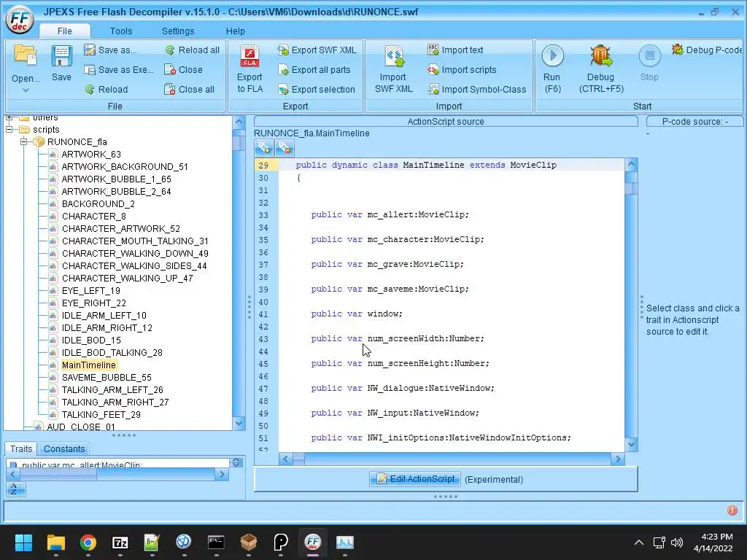
Task: Click the Stop button
Action: click(649, 63)
